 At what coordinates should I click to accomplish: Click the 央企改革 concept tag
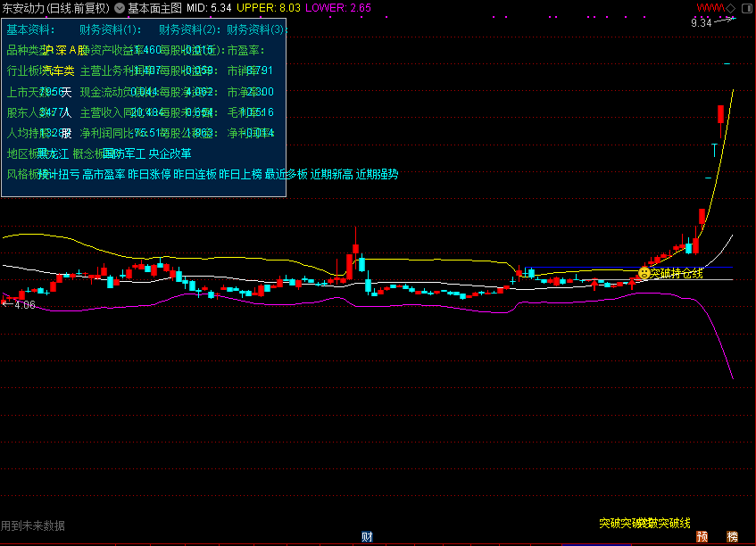pos(170,153)
